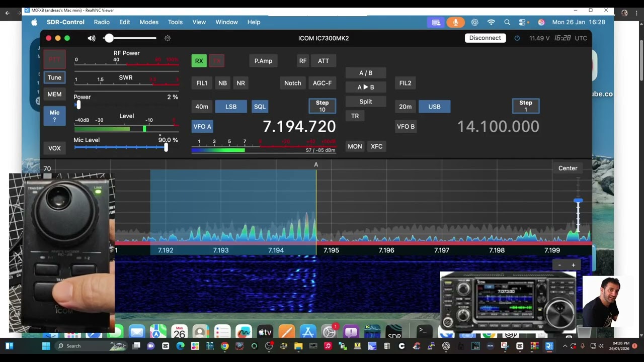Open the FIL1 filter selector
This screenshot has height=362, width=644.
coord(202,83)
